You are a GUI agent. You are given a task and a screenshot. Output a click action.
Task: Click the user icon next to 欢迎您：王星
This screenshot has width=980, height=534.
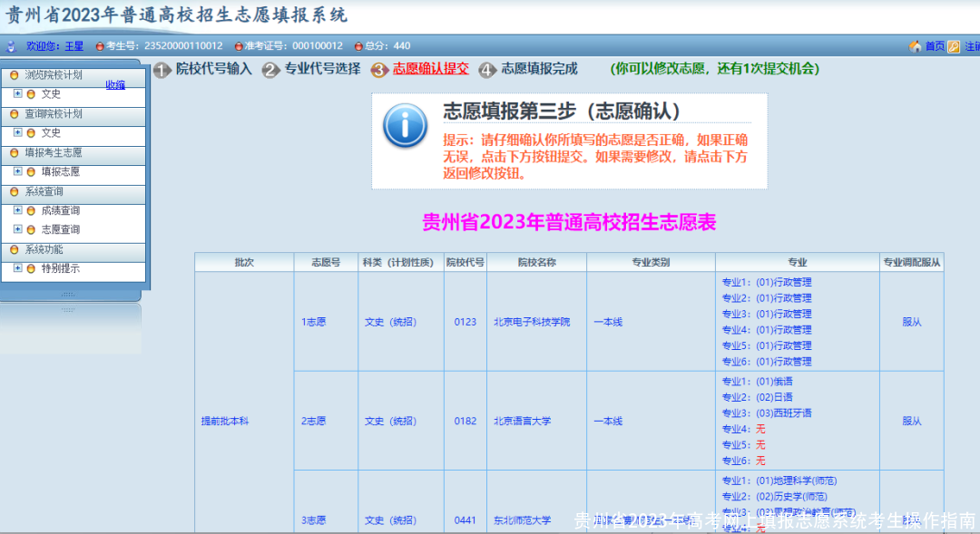[11, 45]
